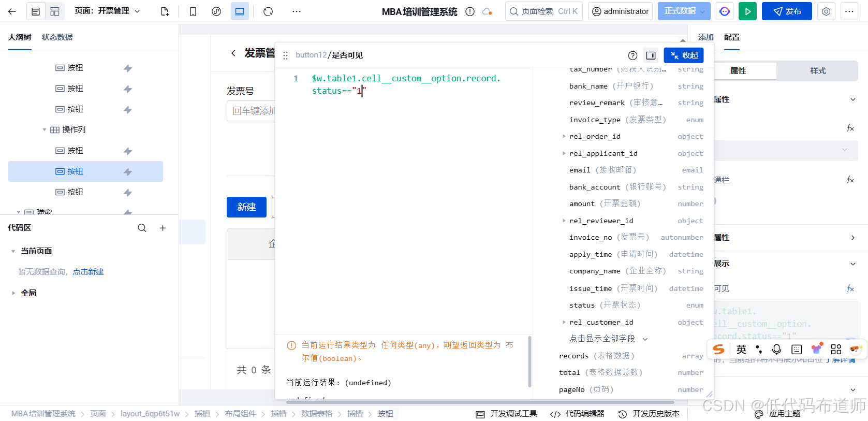Open the 配置 tab in right panel

pyautogui.click(x=732, y=37)
